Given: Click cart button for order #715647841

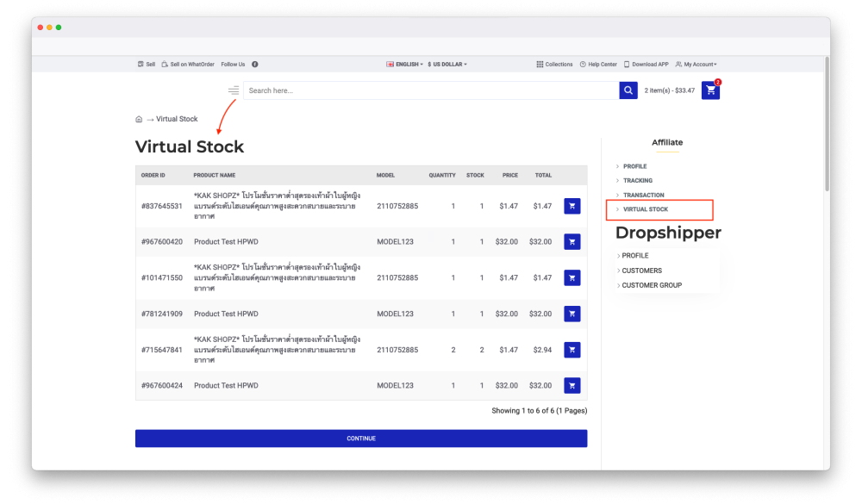Looking at the screenshot, I should tap(572, 350).
